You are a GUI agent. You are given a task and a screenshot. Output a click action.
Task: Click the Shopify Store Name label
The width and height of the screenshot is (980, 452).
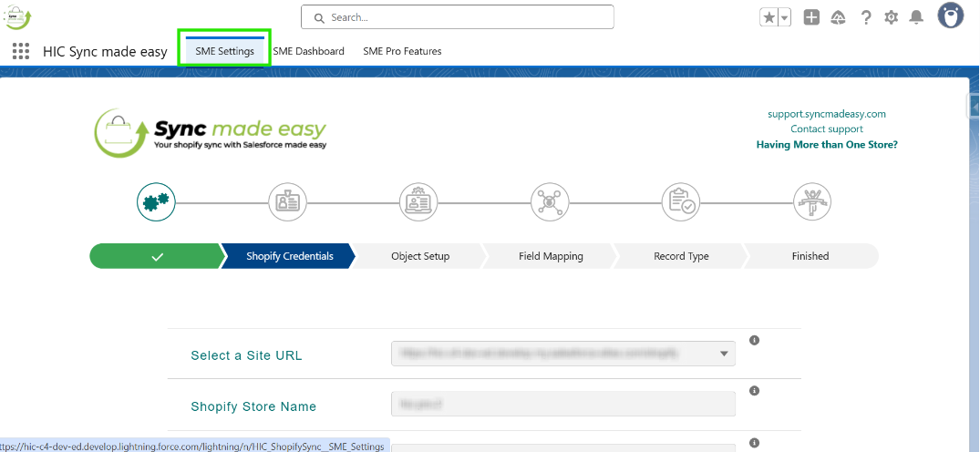(253, 406)
